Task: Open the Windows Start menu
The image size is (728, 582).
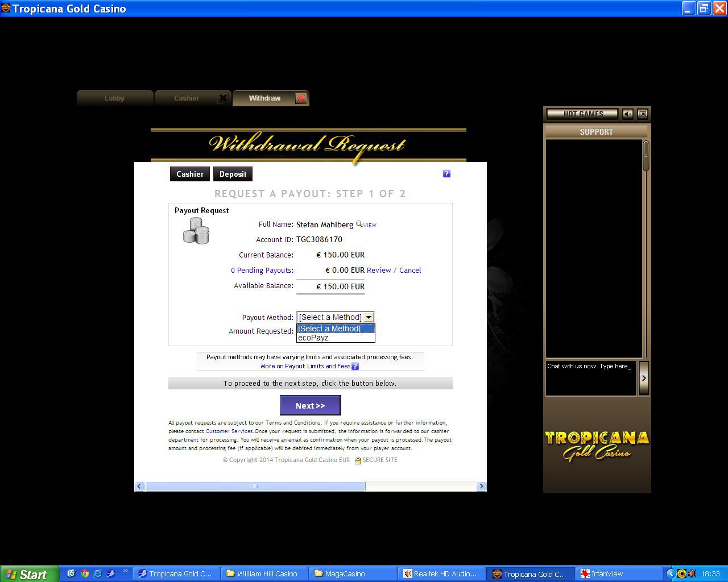Action: point(30,574)
